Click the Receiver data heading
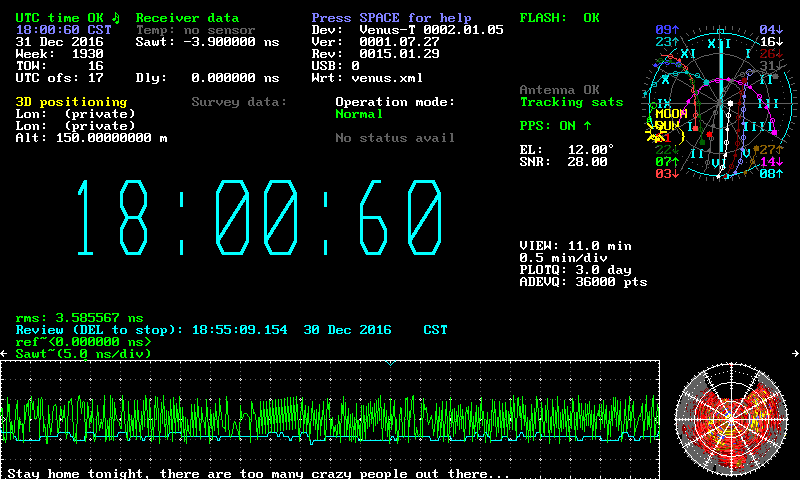Viewport: 800px width, 480px height. [187, 18]
